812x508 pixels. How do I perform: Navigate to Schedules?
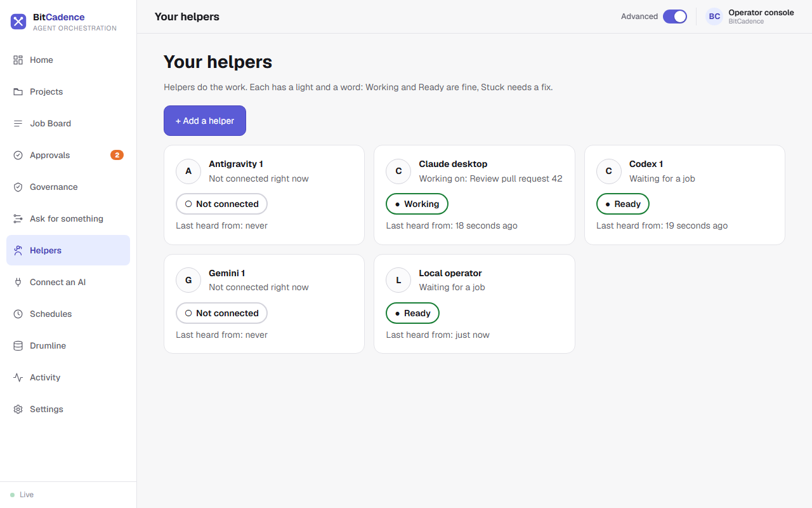pyautogui.click(x=68, y=314)
